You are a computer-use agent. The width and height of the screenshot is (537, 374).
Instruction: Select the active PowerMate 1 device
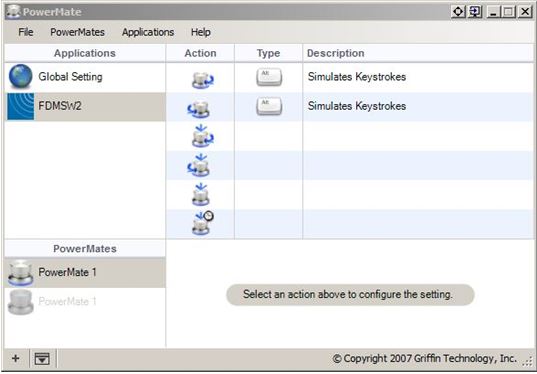pyautogui.click(x=85, y=273)
